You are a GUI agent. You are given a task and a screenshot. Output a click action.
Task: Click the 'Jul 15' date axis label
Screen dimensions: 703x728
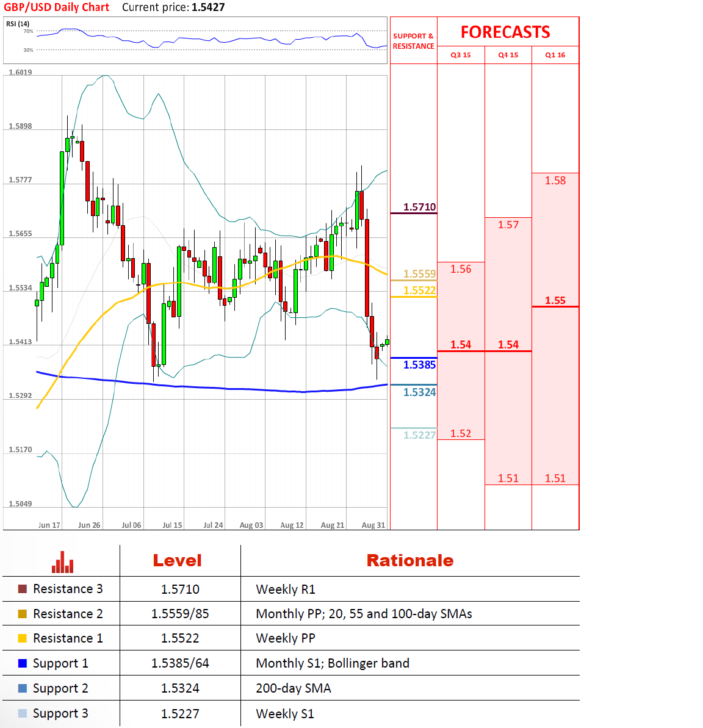click(x=172, y=525)
